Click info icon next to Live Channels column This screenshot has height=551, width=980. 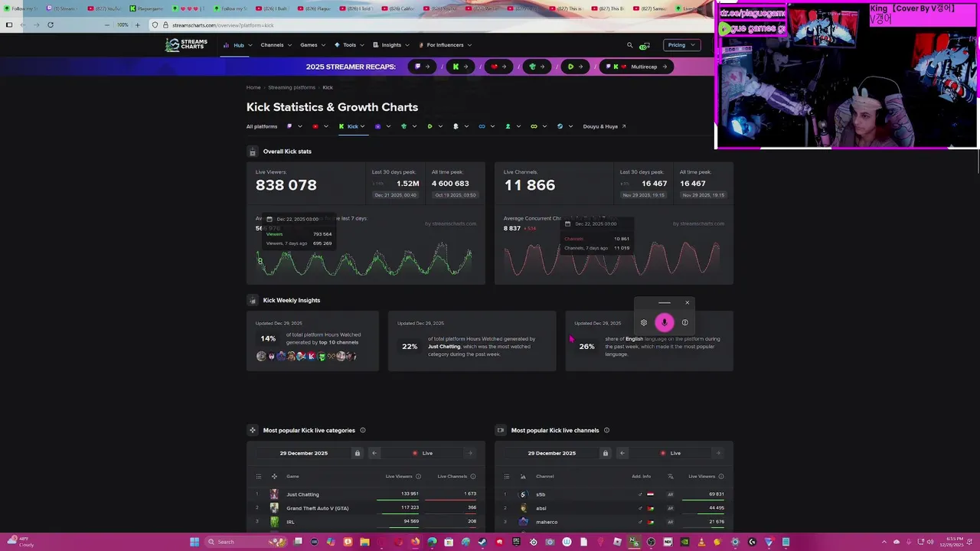[x=473, y=477]
